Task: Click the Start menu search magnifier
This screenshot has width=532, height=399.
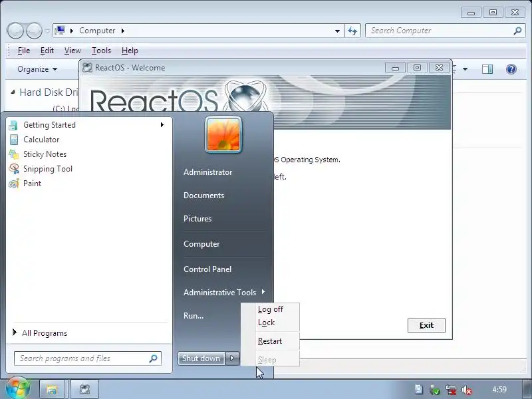Action: (x=153, y=358)
